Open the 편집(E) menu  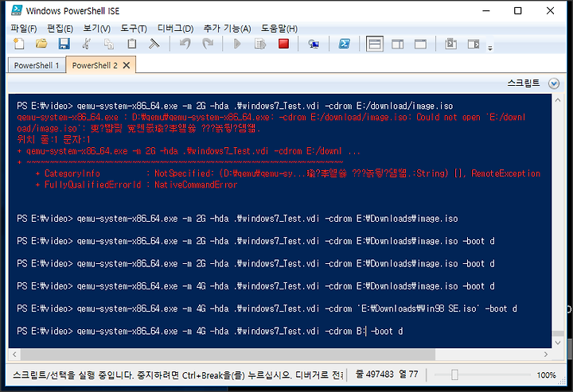pos(60,29)
